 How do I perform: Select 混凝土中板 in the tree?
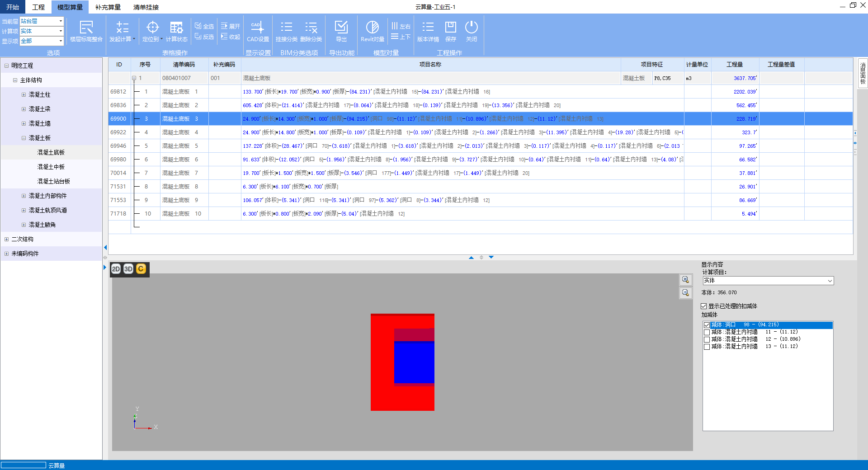click(51, 167)
